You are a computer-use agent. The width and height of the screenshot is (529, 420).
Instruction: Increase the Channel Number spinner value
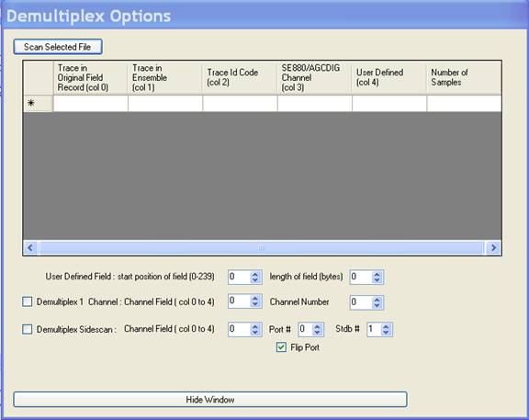pyautogui.click(x=377, y=299)
